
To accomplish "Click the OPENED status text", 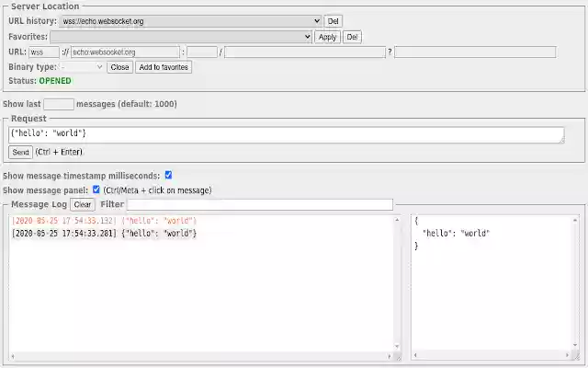I will point(55,81).
